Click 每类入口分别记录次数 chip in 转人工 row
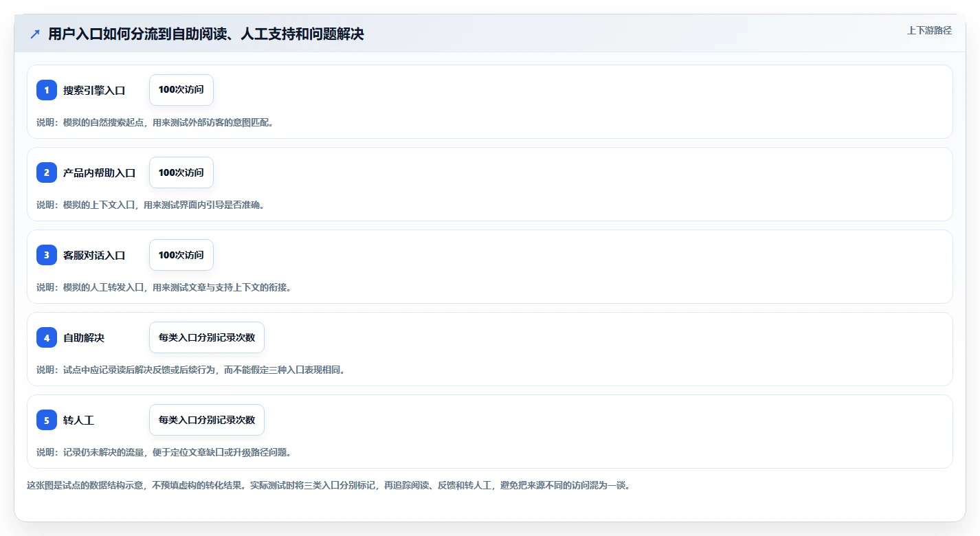980x536 pixels. pyautogui.click(x=207, y=420)
